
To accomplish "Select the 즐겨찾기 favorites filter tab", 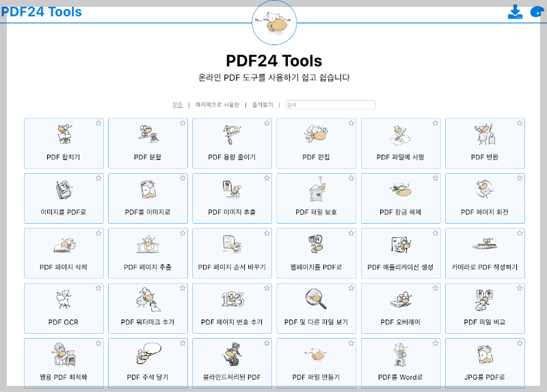I will [x=263, y=105].
